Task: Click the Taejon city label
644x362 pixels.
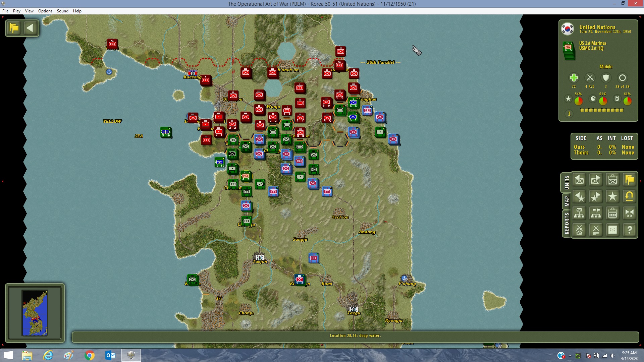Action: (260, 261)
